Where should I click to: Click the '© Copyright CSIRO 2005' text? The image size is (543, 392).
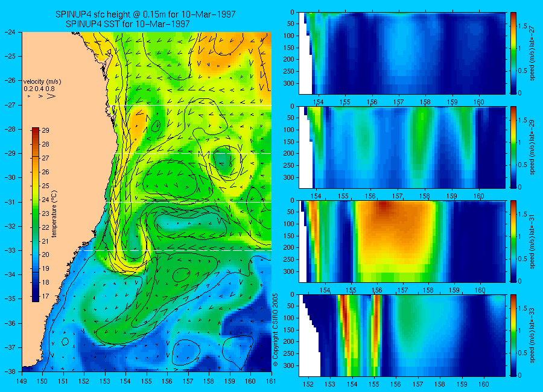(275, 330)
